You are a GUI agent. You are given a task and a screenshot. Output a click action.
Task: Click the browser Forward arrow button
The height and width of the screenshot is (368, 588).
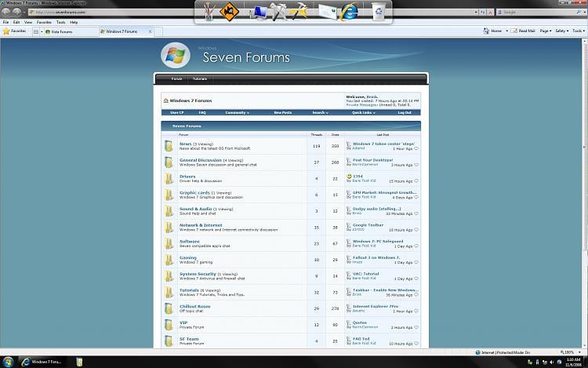click(x=16, y=12)
